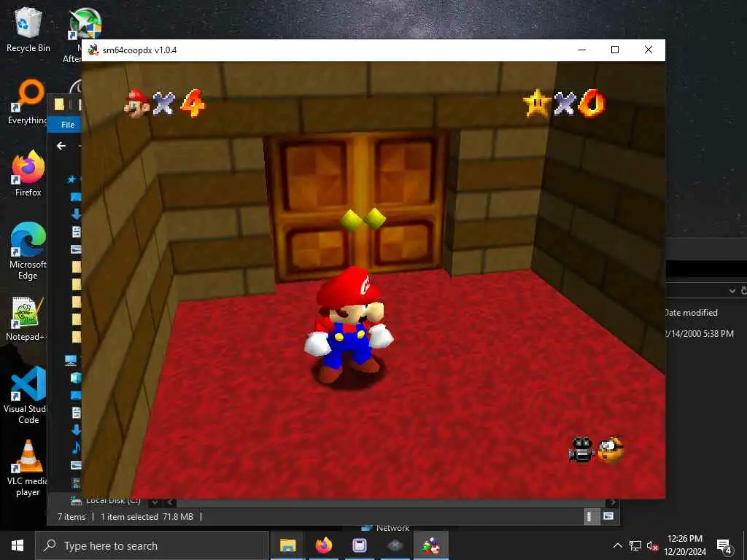This screenshot has height=560, width=747.
Task: Open the muted volume tray icon
Action: [x=652, y=545]
